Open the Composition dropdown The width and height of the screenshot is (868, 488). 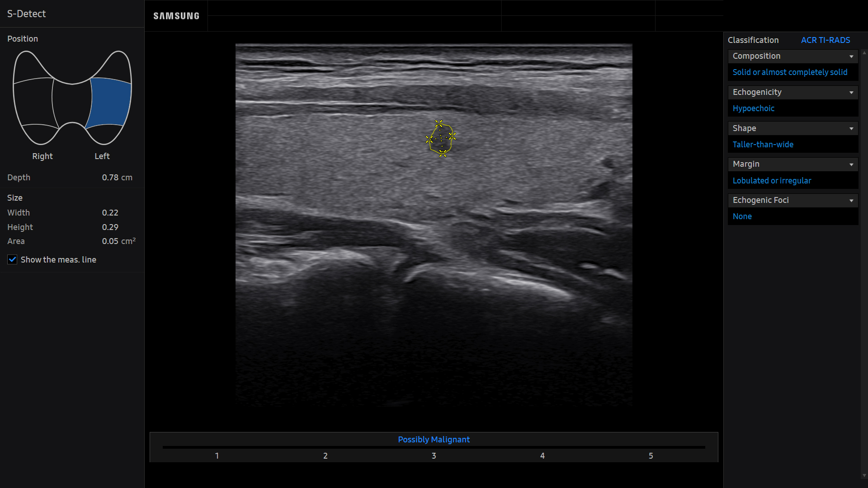tap(793, 56)
